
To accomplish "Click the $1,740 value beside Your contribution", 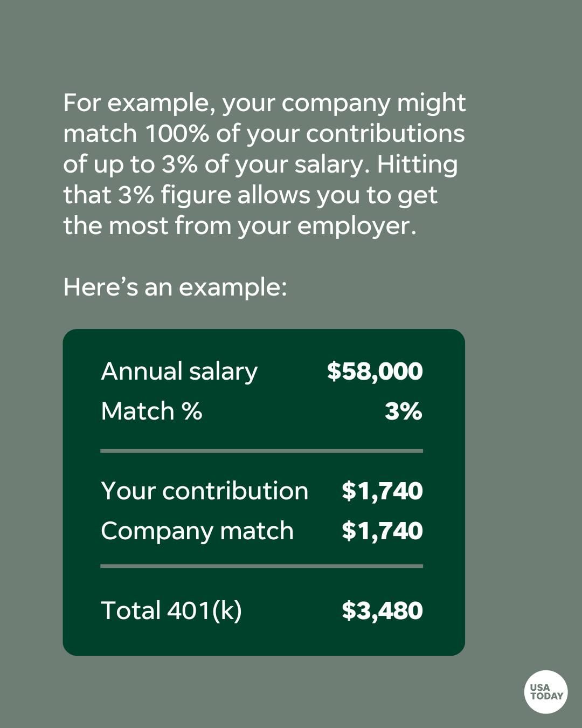I will coord(382,491).
